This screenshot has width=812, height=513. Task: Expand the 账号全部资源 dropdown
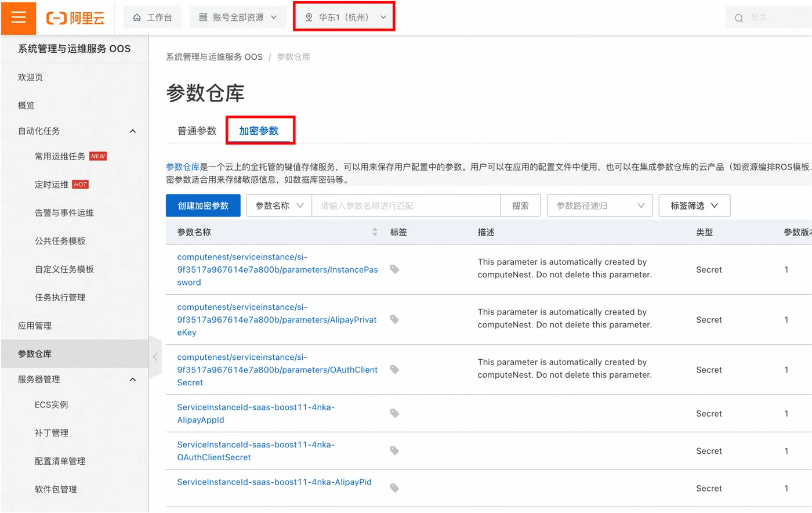[238, 17]
